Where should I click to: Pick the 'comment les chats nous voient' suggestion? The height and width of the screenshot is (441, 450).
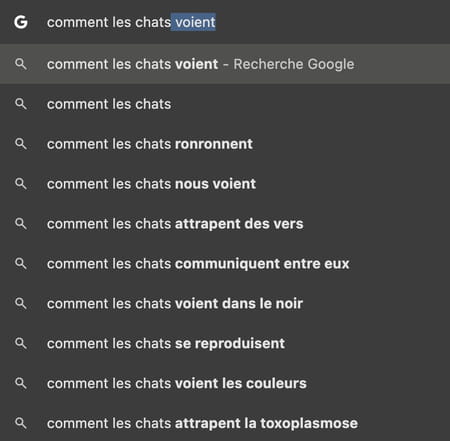tap(225, 184)
